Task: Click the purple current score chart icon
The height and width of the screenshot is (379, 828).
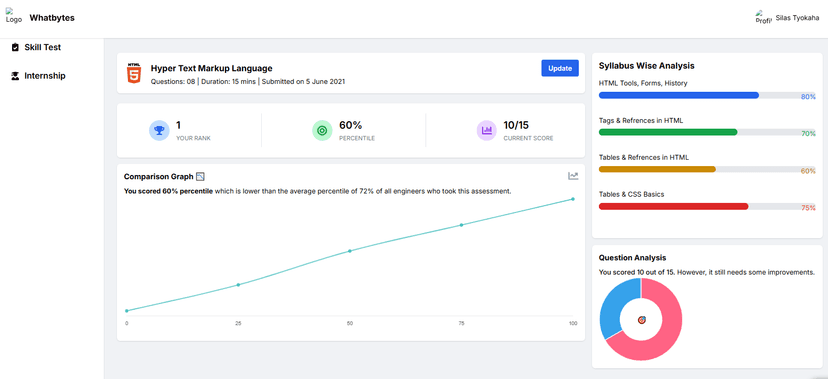Action: tap(487, 130)
